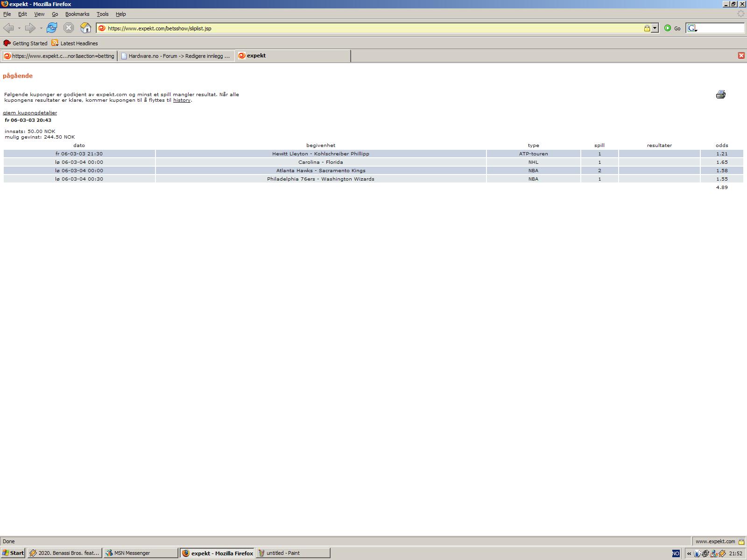747x560 pixels.
Task: Expand hidden system tray icons
Action: pyautogui.click(x=689, y=553)
